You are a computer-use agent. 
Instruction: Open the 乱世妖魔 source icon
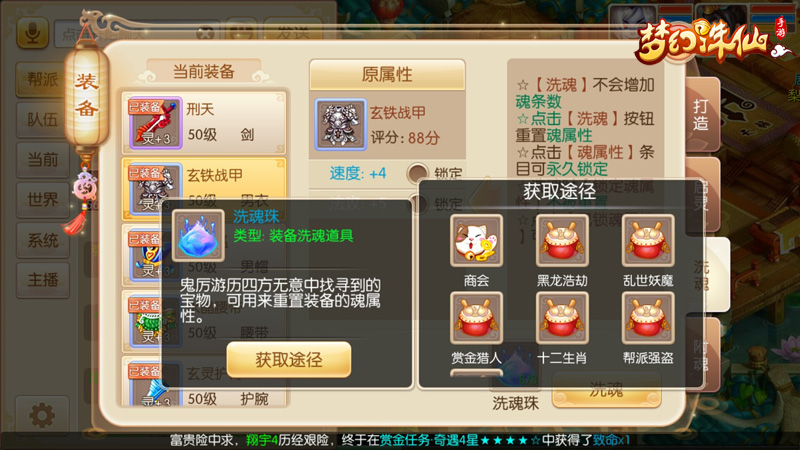pyautogui.click(x=648, y=241)
